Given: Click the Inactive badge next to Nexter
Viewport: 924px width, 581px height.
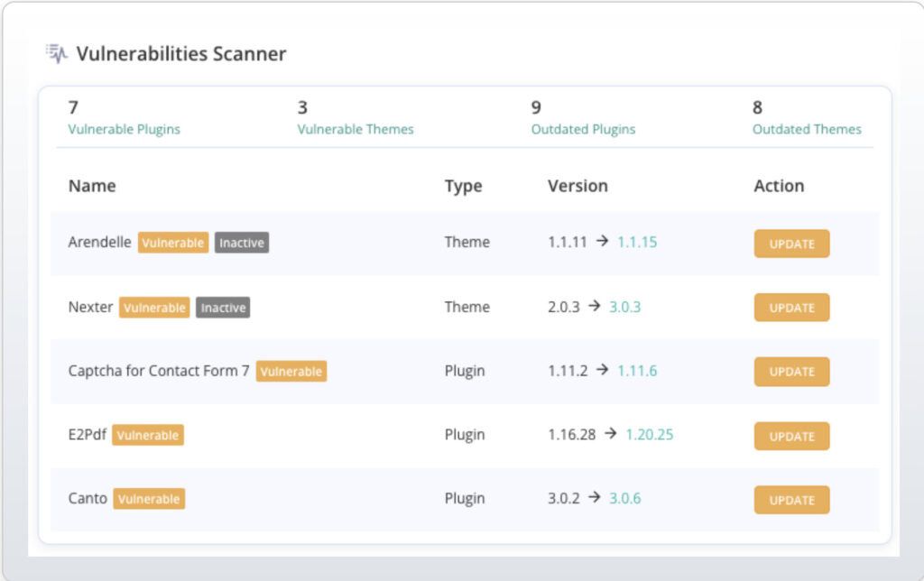Looking at the screenshot, I should [x=223, y=308].
